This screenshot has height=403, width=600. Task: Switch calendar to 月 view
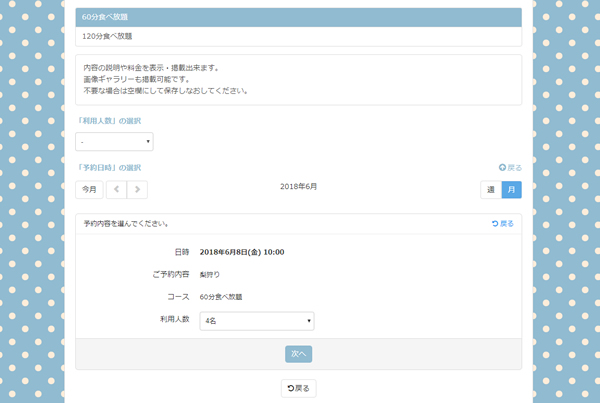tap(511, 189)
